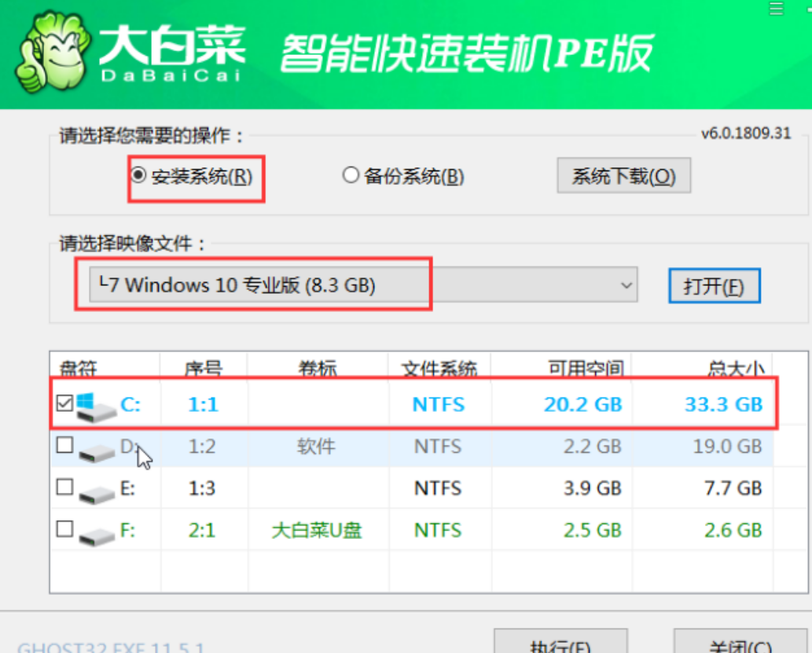Uncheck the C: drive checkbox
812x653 pixels.
point(65,404)
